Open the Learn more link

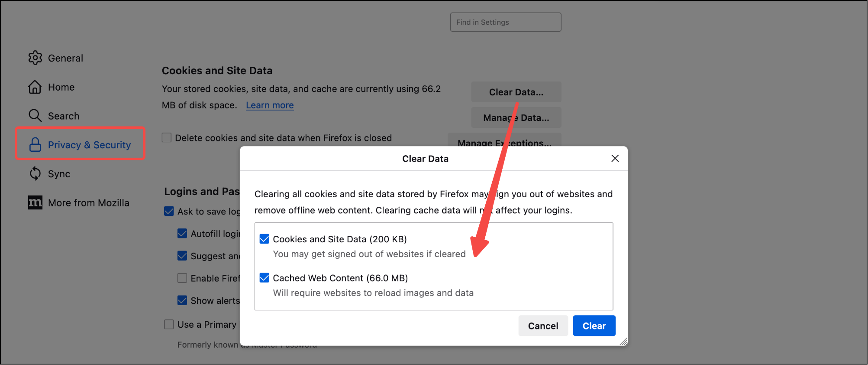(x=270, y=105)
